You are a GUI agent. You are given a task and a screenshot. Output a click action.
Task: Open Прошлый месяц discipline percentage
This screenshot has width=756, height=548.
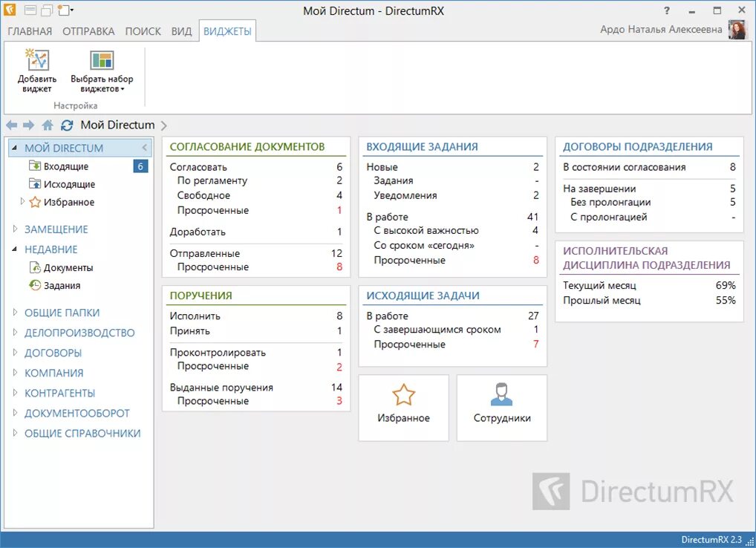[650, 300]
